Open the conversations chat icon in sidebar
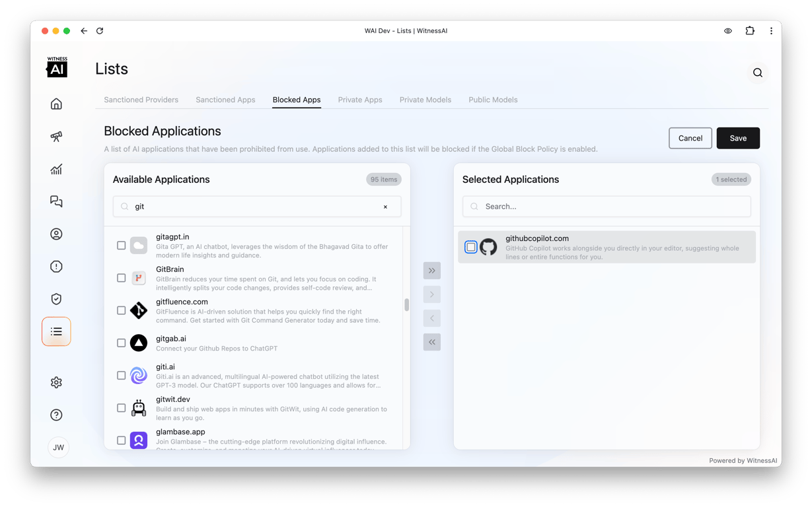The width and height of the screenshot is (812, 507). pyautogui.click(x=56, y=201)
